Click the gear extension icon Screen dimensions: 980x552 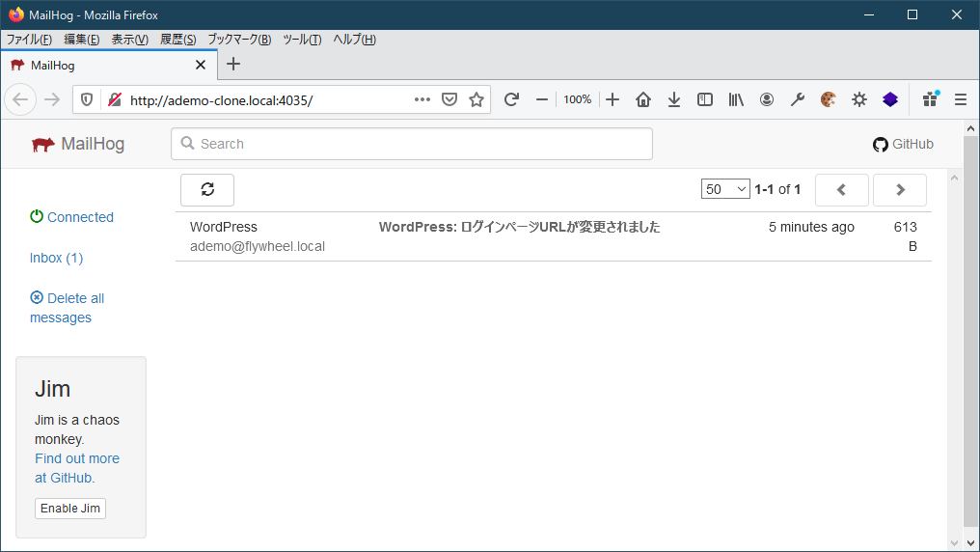tap(859, 99)
